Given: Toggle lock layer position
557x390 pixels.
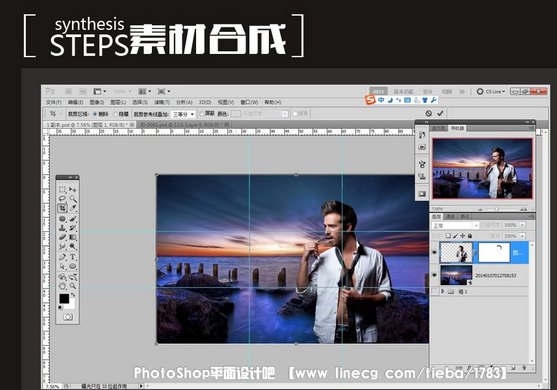Looking at the screenshot, I should (463, 235).
